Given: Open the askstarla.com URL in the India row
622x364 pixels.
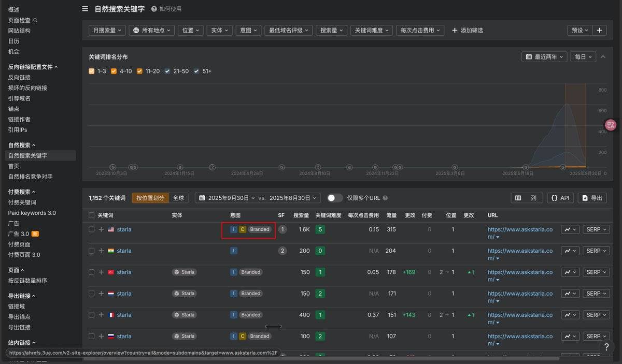Looking at the screenshot, I should (520, 254).
